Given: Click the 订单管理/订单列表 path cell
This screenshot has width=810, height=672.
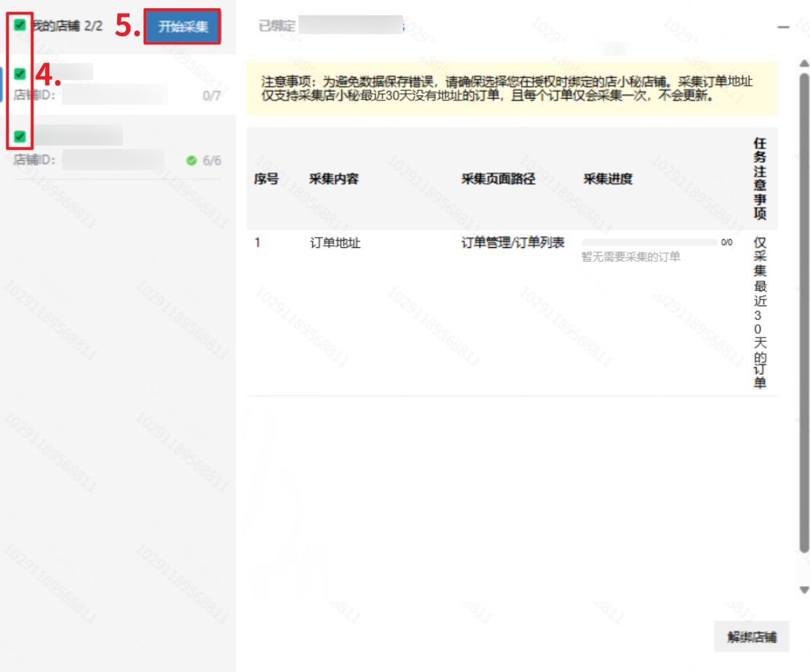Looking at the screenshot, I should 513,243.
